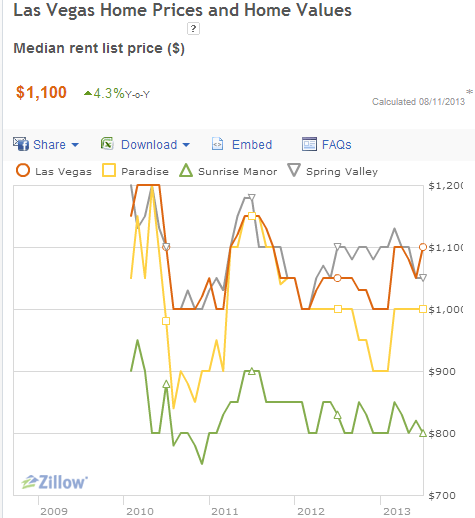475x518 pixels.
Task: Click the Sunrise Manor final triangle marker
Action: click(x=423, y=433)
